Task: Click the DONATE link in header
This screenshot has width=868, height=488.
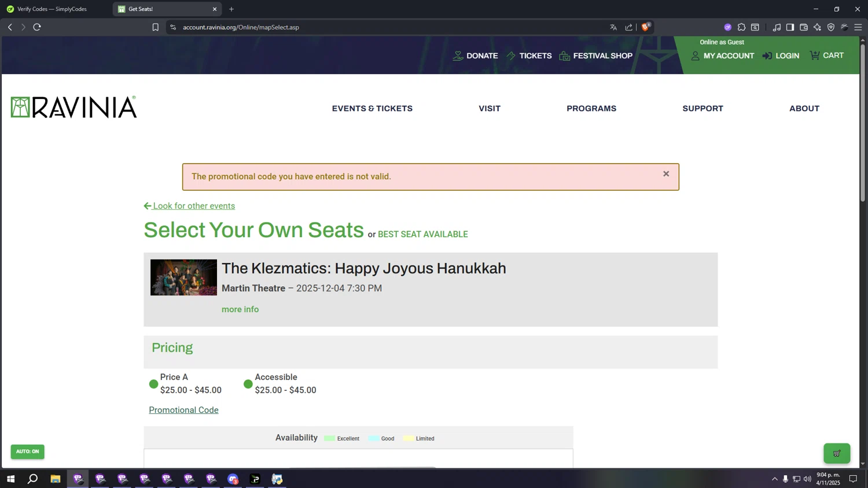Action: click(x=475, y=56)
